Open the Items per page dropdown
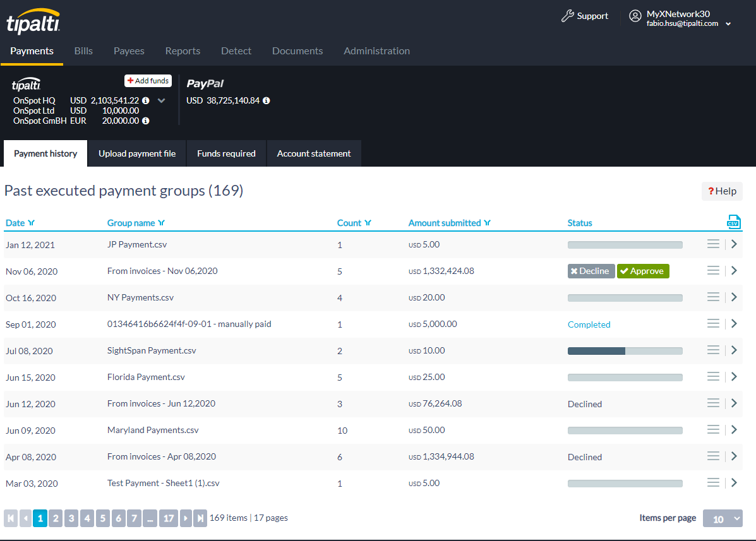The height and width of the screenshot is (541, 756). coord(723,519)
